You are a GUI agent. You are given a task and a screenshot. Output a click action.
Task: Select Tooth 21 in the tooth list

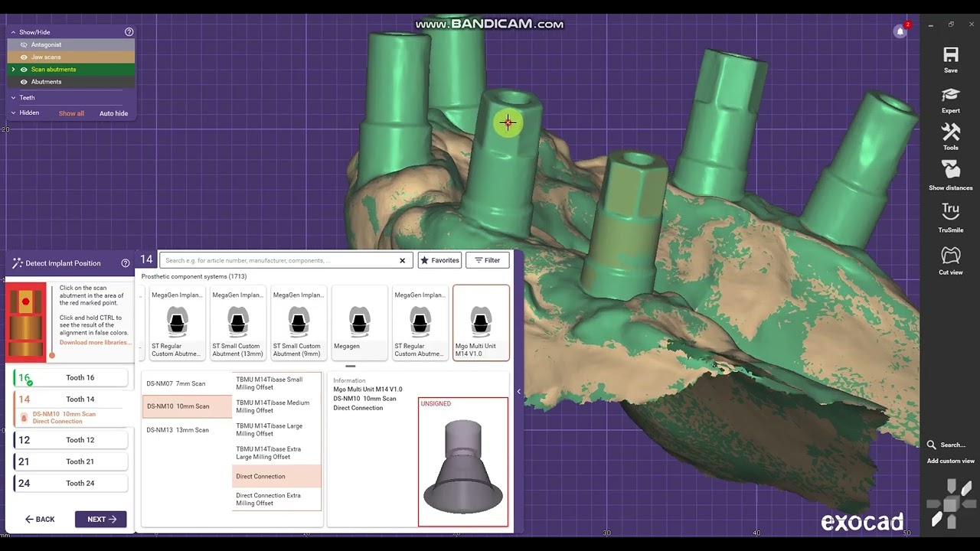click(71, 461)
